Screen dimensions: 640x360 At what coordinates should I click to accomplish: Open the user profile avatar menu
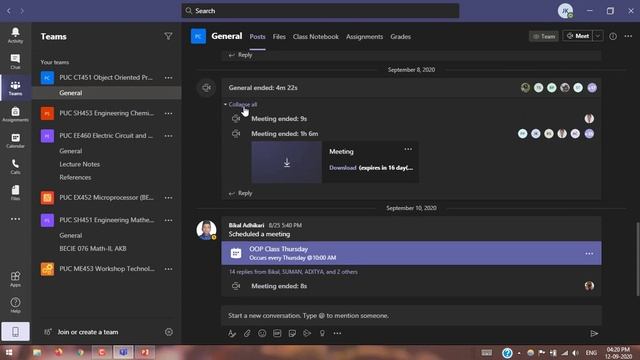click(565, 11)
